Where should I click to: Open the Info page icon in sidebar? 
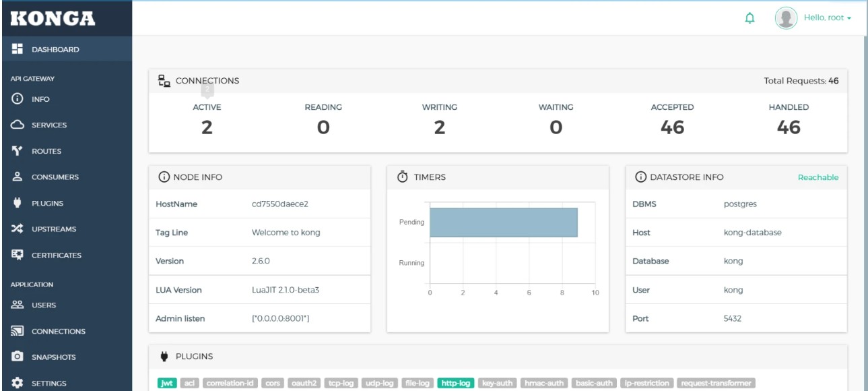[18, 99]
